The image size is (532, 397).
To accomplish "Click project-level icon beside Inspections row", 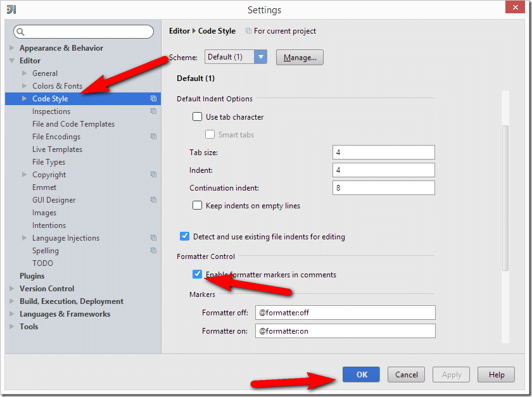I will 153,111.
